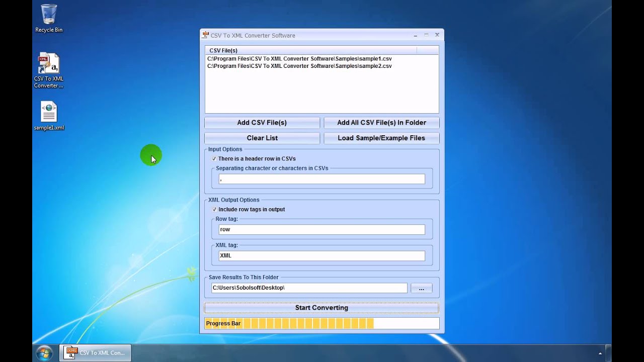Open the Recycle Bin desktop icon

(49, 18)
